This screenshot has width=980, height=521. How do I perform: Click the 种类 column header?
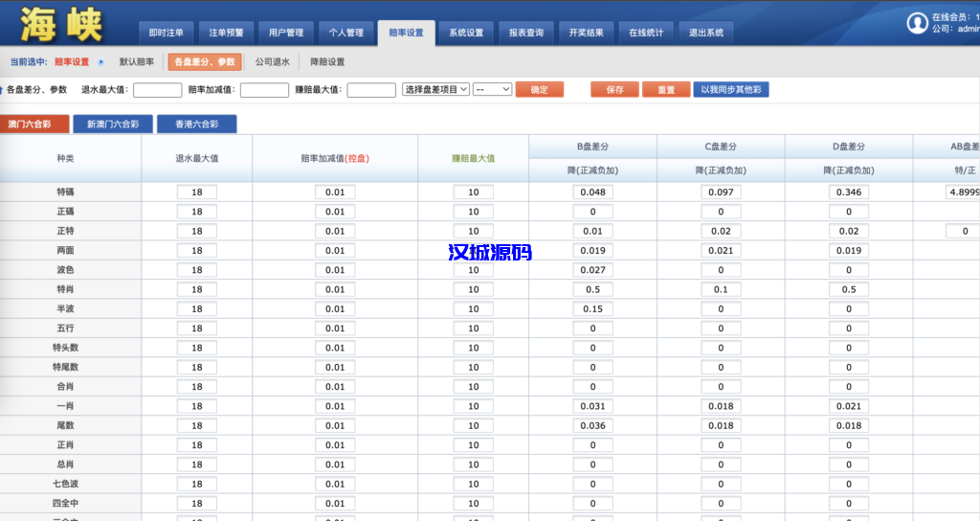pyautogui.click(x=65, y=158)
